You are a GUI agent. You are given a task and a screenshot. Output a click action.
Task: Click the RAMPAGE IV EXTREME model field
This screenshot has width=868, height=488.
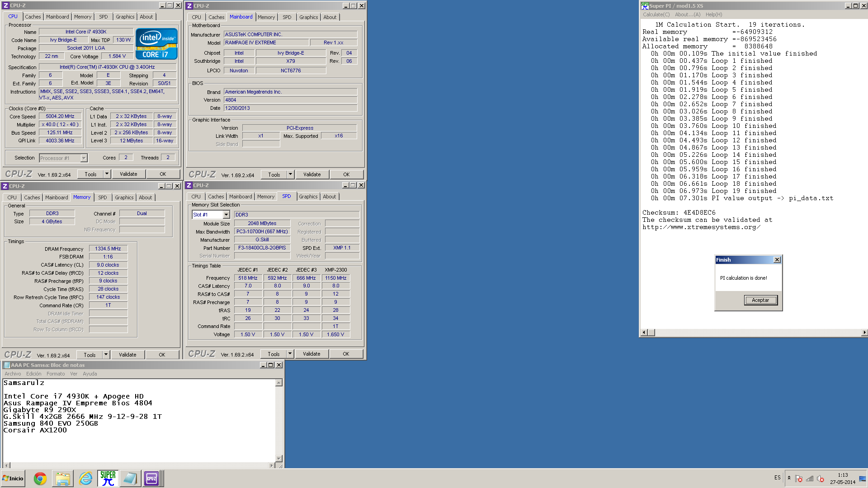pyautogui.click(x=267, y=42)
